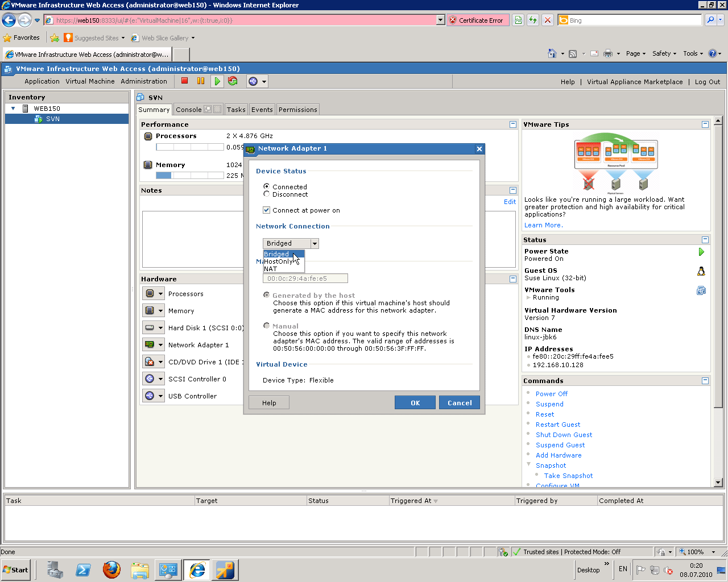The height and width of the screenshot is (582, 728).
Task: Open the Application menu
Action: tap(42, 81)
